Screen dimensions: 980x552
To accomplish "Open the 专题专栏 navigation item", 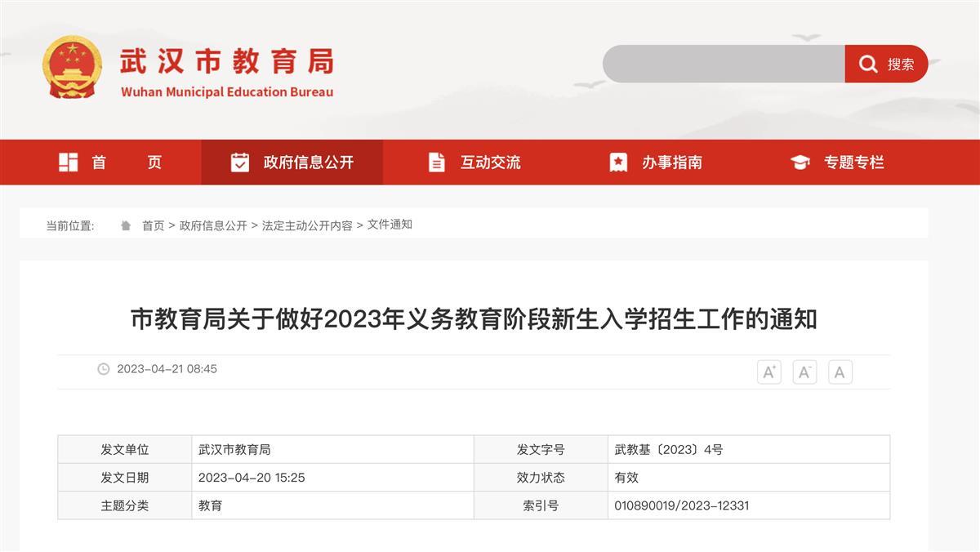I will 853,162.
